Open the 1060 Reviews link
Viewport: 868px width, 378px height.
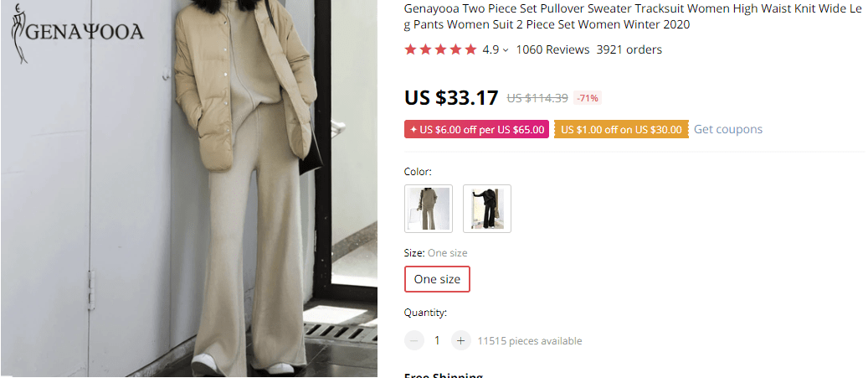[552, 49]
